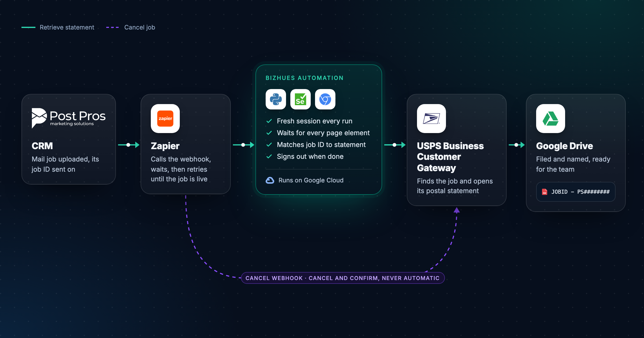Click the Zapier card title
Screen dimensions: 644x338
(x=165, y=146)
